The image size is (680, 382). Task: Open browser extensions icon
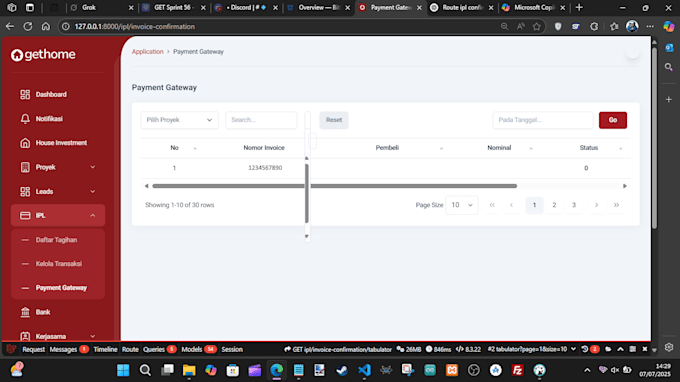tap(594, 26)
